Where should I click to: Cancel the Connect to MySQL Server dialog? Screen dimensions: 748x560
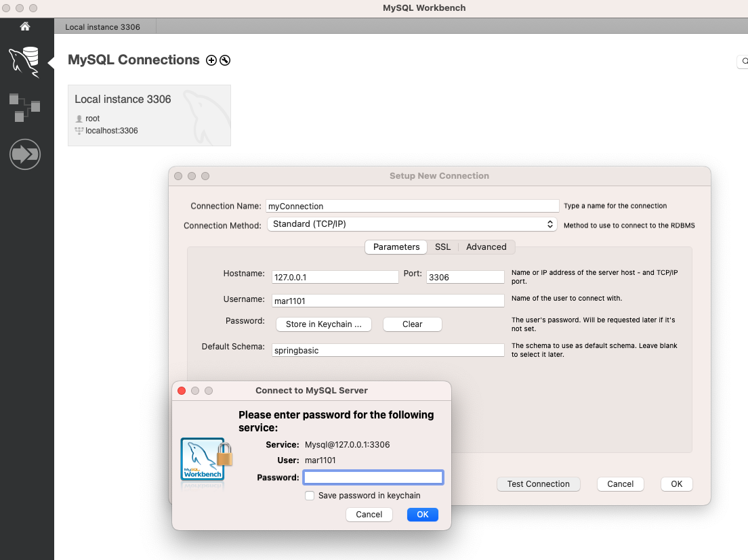[369, 514]
